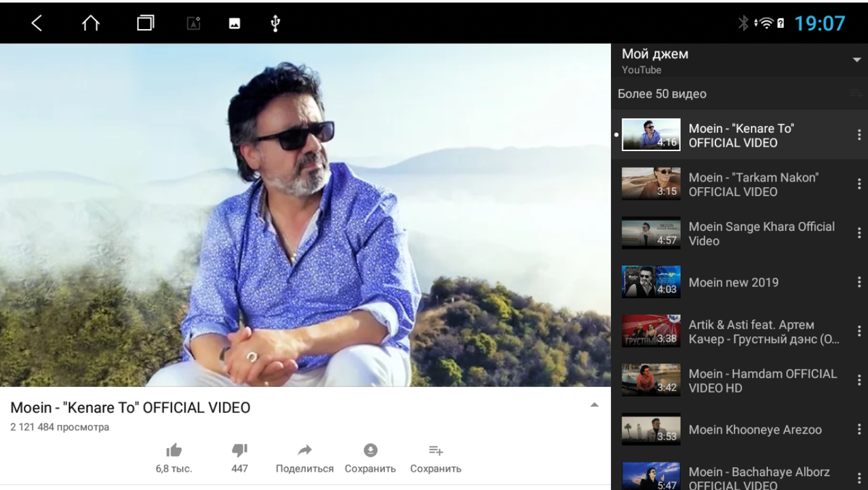The width and height of the screenshot is (868, 490).
Task: Dislike the video with thumbs down
Action: tap(239, 450)
